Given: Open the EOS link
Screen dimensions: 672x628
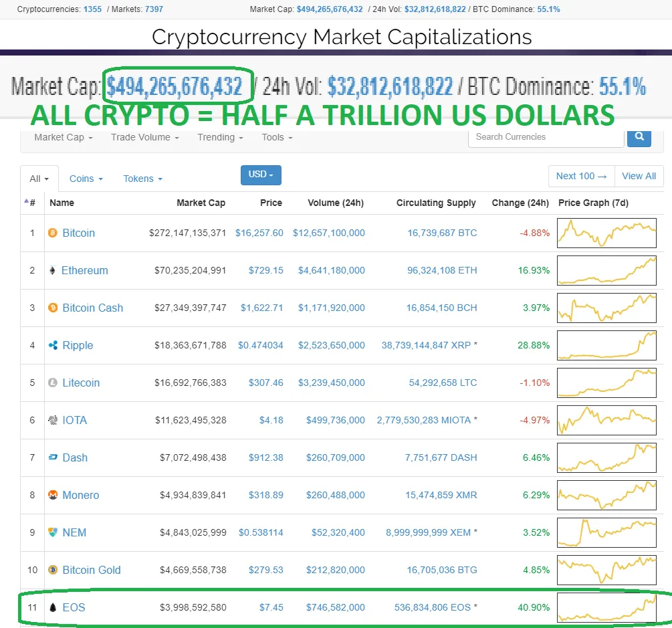Looking at the screenshot, I should [74, 607].
